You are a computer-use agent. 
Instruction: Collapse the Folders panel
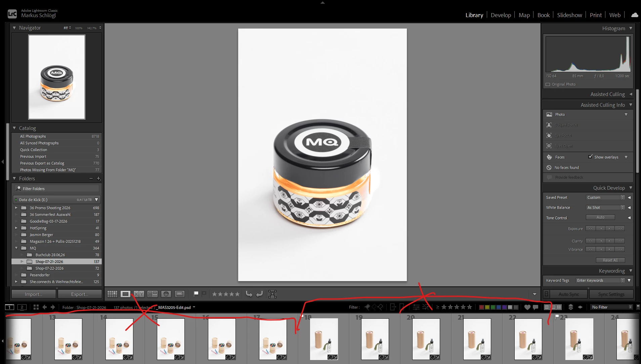[14, 178]
